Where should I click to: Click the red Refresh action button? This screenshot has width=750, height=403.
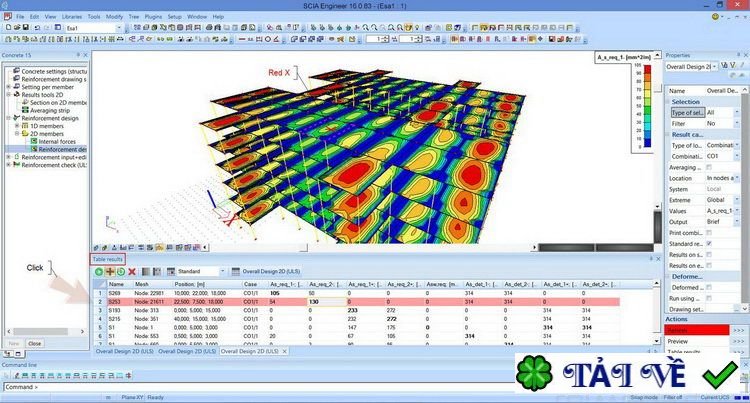696,330
